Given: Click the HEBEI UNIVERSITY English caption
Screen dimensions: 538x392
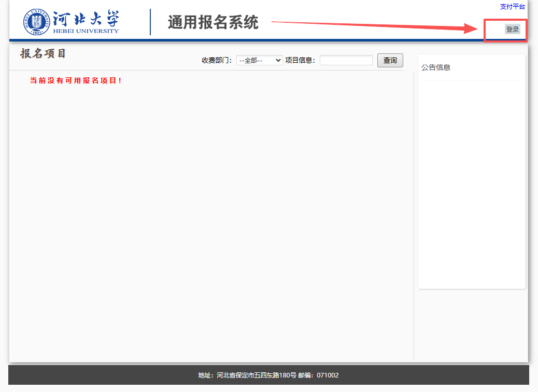Looking at the screenshot, I should 86,31.
